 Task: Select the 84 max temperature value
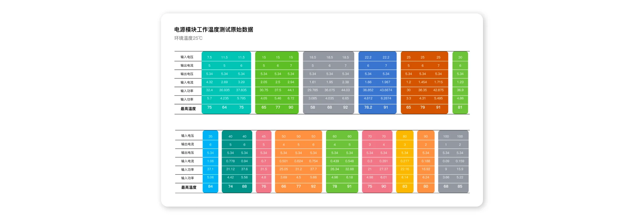coord(210,187)
